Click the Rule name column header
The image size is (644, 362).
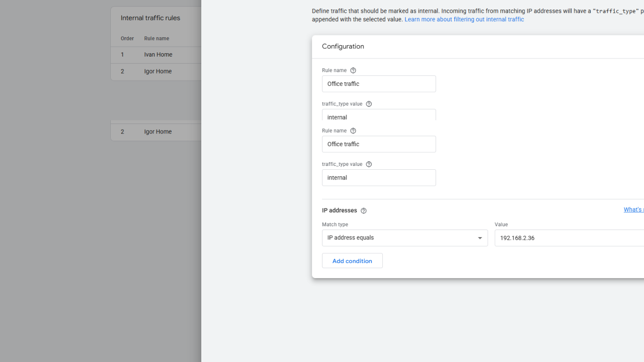click(157, 38)
